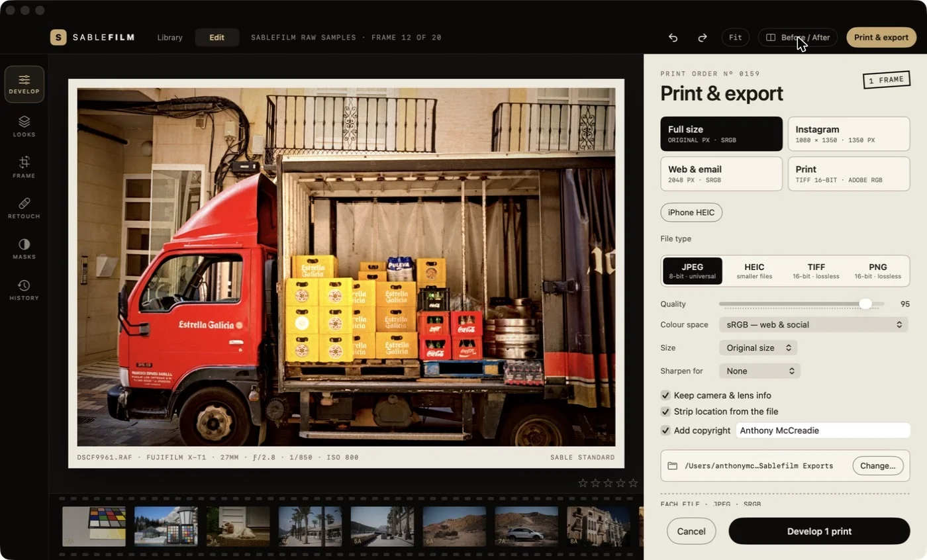The image size is (927, 560).
Task: Click the main truck photo preview
Action: 346,267
